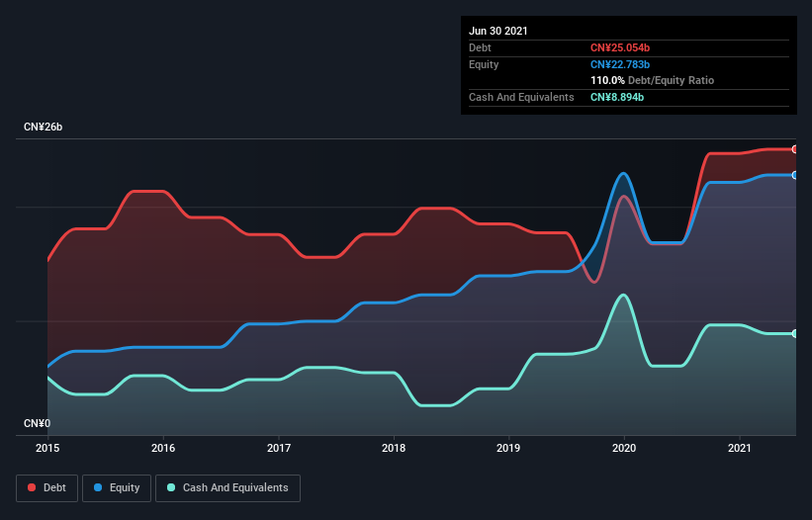Viewport: 812px width, 520px height.
Task: Click the Cash And Equivalents tooltip label
Action: 521,97
